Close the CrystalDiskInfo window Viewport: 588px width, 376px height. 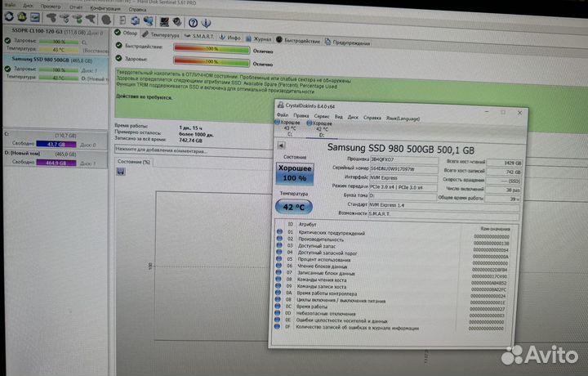[x=519, y=113]
